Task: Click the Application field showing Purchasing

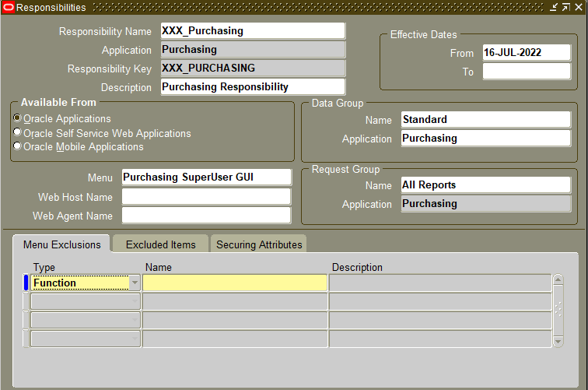Action: (253, 50)
